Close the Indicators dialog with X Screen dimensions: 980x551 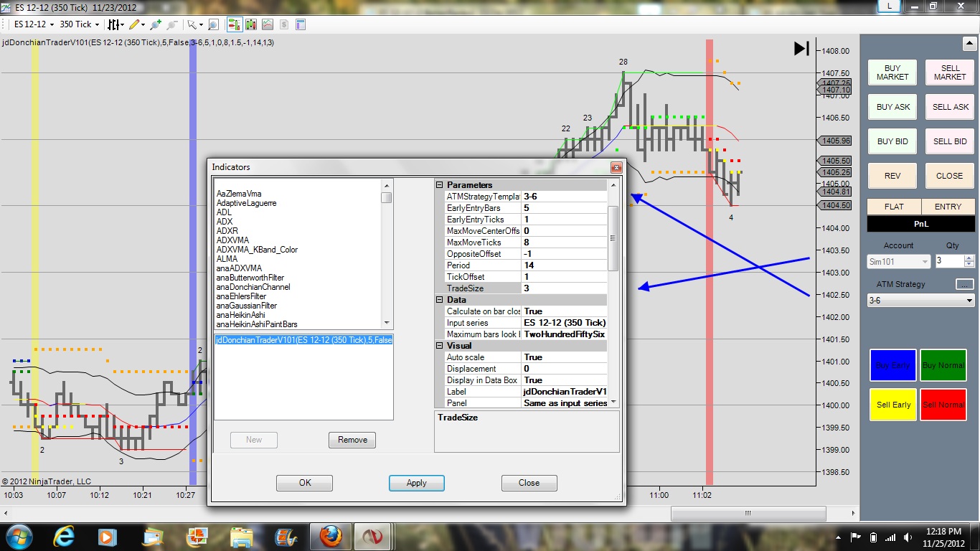[x=616, y=167]
